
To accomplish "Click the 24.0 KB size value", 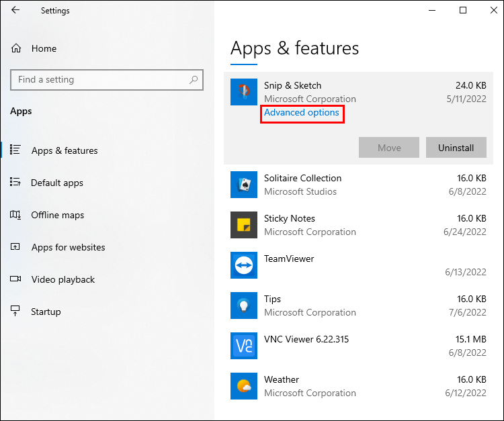I will (471, 85).
